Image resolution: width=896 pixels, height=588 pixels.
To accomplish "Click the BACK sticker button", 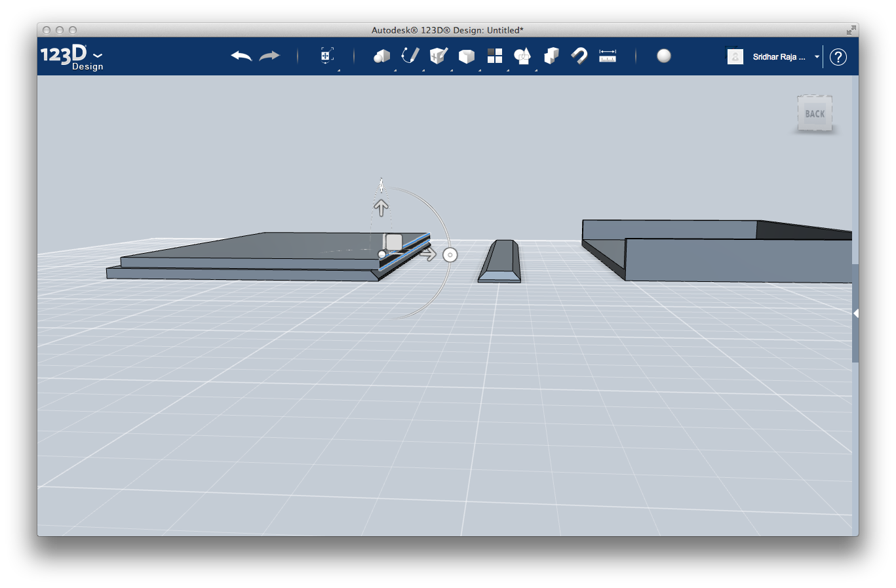I will coord(814,113).
